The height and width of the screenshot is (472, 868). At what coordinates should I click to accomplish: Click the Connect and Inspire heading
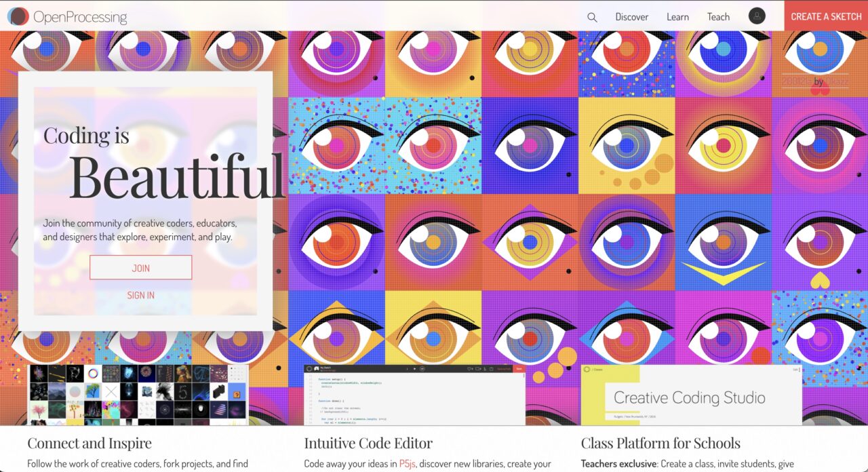click(90, 444)
